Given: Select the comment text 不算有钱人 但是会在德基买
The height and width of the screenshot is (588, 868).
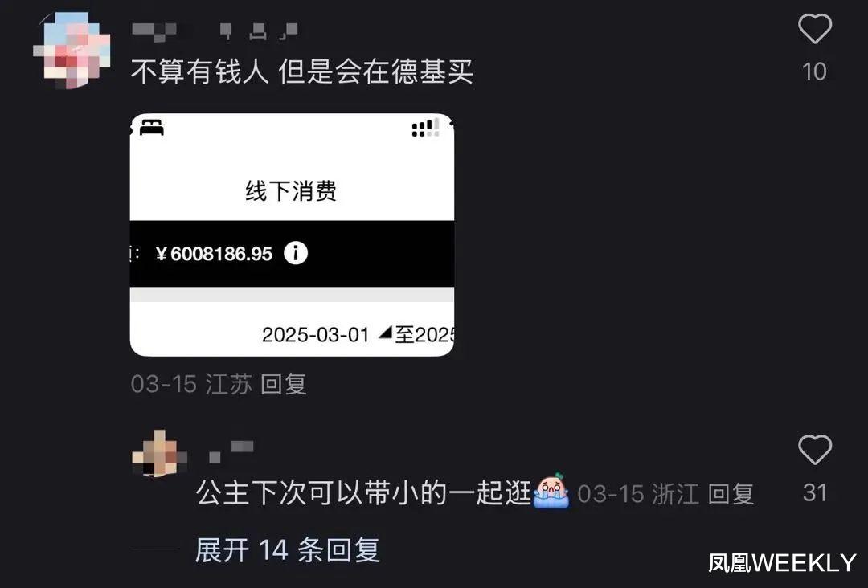Looking at the screenshot, I should tap(302, 71).
